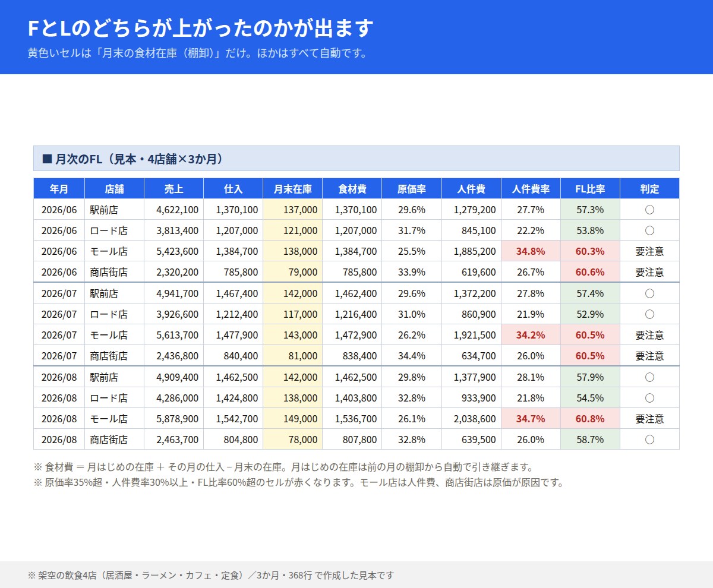Image resolution: width=713 pixels, height=588 pixels.
Task: Click cost rate cell 31.7%
Action: [x=412, y=230]
